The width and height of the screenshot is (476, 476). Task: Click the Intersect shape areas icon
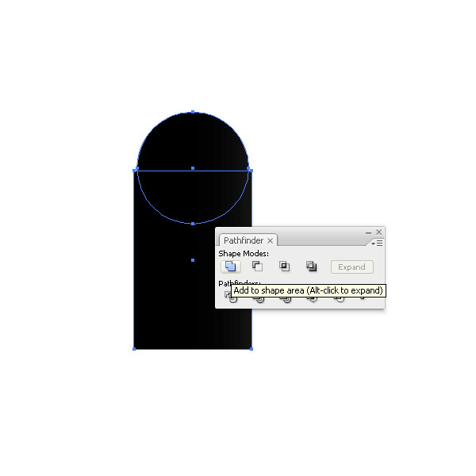[284, 267]
